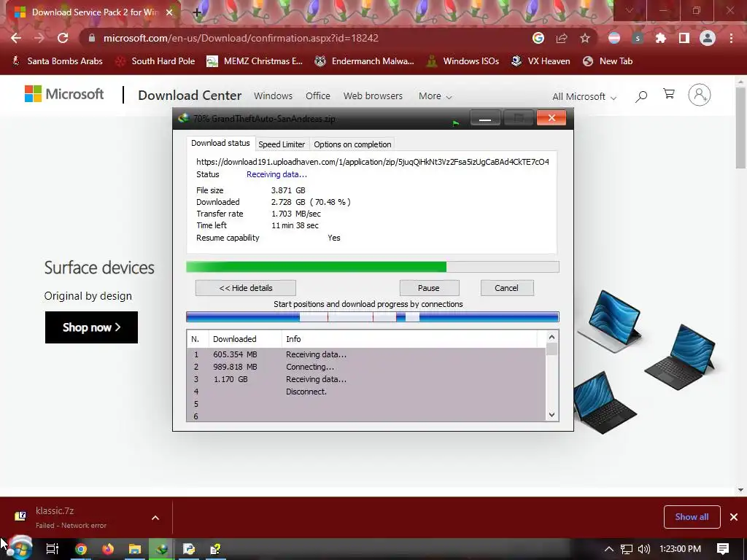Cancel the GrandTheftAuto download
The height and width of the screenshot is (560, 747).
[x=506, y=287]
